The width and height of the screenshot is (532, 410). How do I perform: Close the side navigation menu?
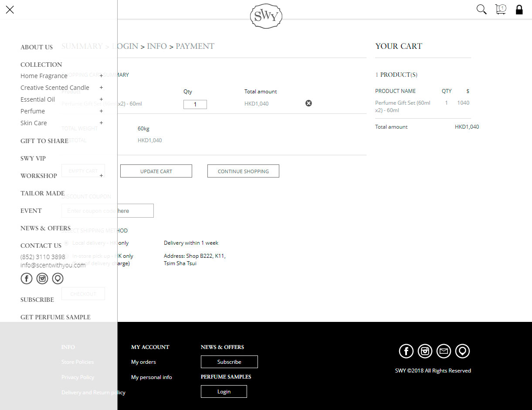[10, 10]
